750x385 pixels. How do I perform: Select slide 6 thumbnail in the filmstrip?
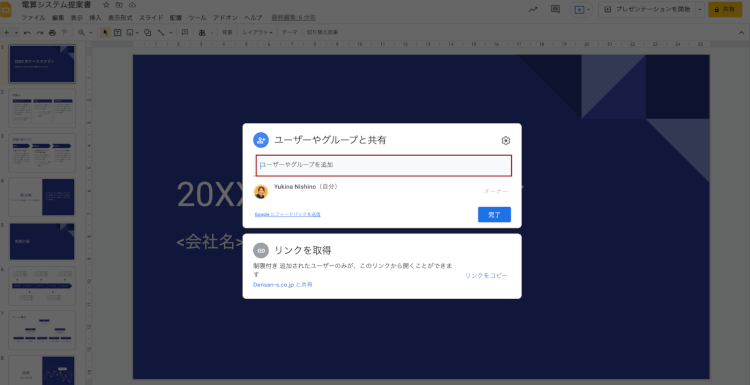[42, 286]
